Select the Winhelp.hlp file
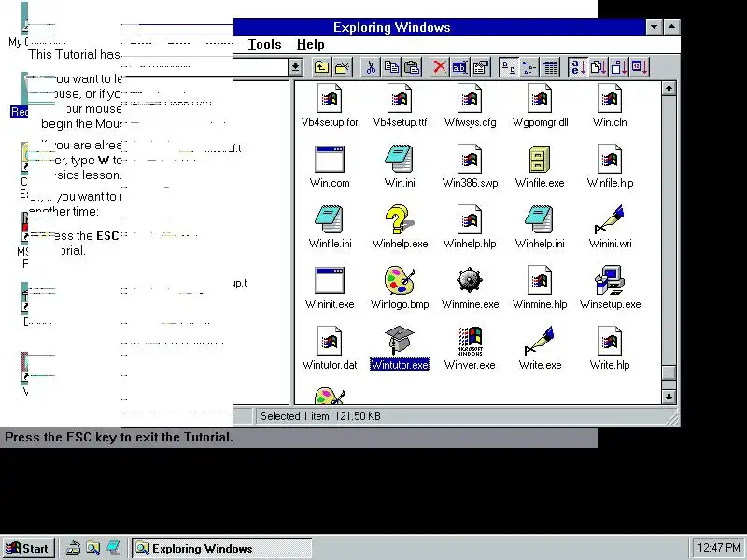Viewport: 747px width, 560px height. (x=470, y=228)
